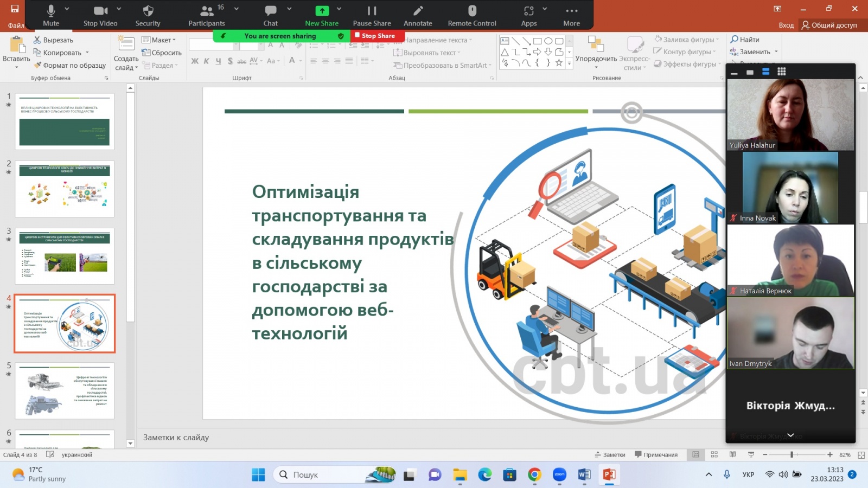Click Вход sign-in link

click(786, 25)
